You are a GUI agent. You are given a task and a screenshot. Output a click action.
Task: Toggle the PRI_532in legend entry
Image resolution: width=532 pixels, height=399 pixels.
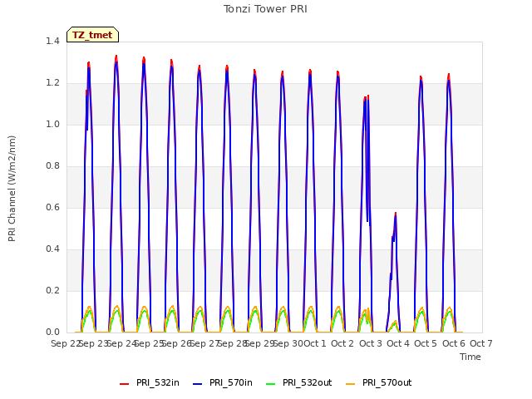point(150,383)
